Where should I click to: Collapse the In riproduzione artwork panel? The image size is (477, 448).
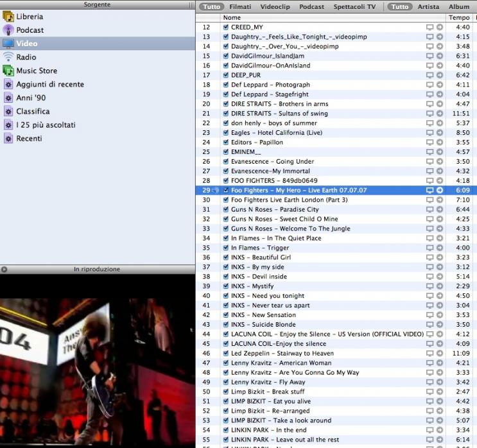pyautogui.click(x=4, y=269)
